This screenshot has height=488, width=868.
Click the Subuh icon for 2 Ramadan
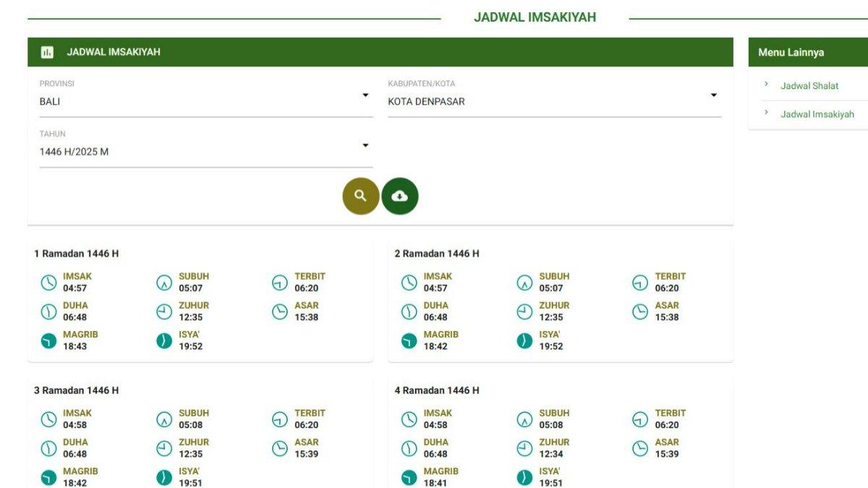pyautogui.click(x=524, y=283)
